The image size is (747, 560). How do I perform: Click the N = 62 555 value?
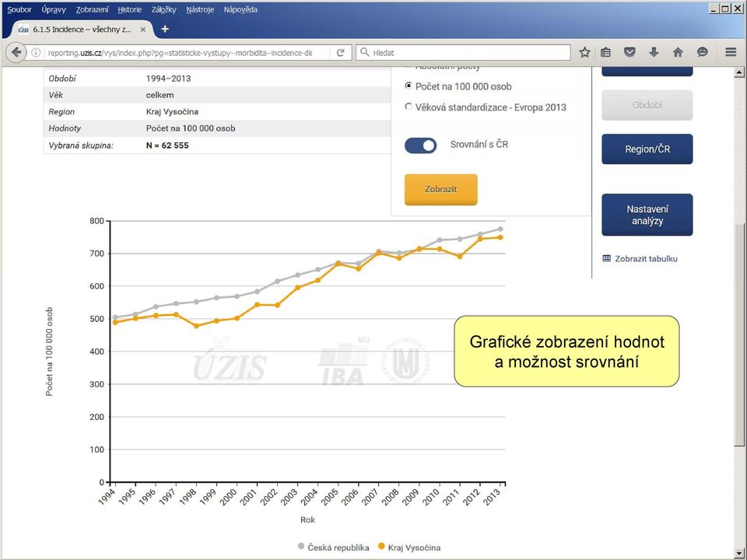(x=167, y=145)
